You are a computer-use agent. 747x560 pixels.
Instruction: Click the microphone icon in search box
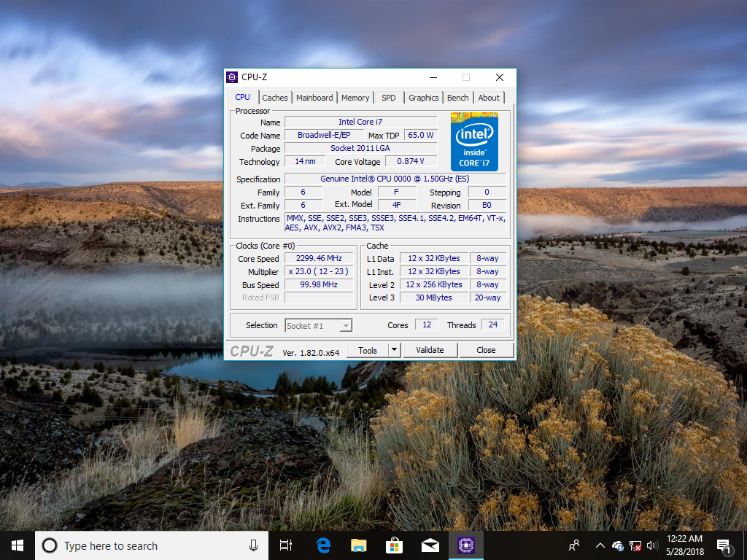253,545
